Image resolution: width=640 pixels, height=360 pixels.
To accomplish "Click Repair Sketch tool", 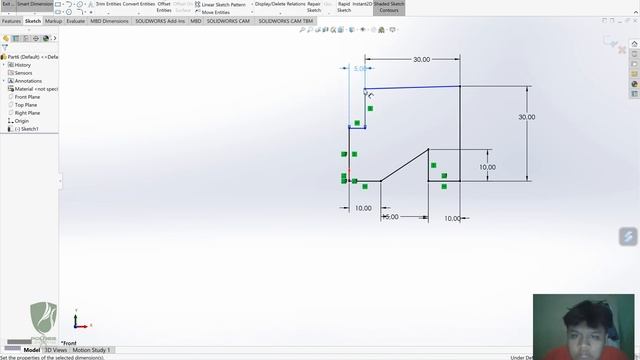I will click(314, 7).
